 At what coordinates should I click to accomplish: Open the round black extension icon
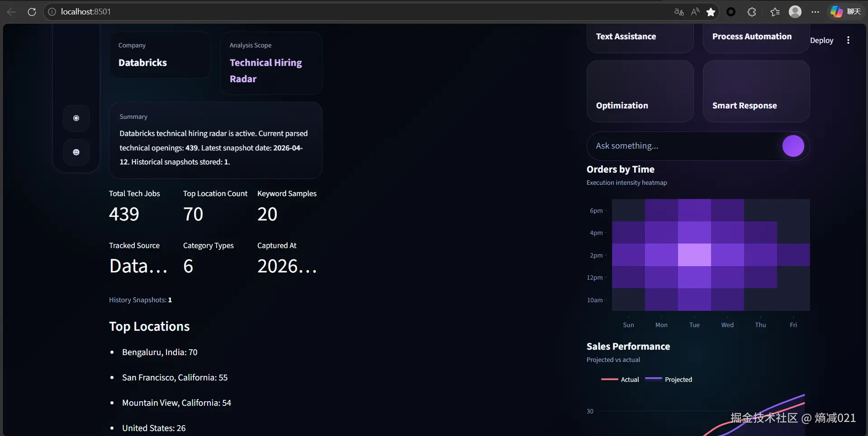[x=731, y=12]
